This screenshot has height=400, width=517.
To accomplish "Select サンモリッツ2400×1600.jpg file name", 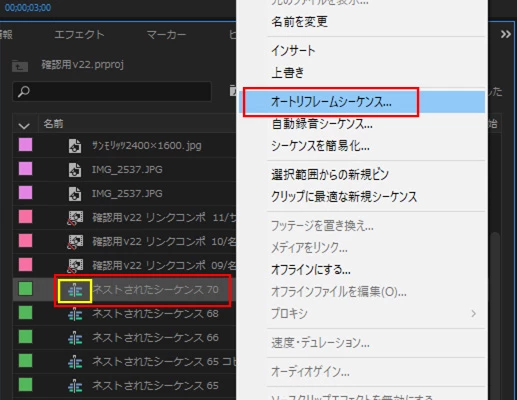I will [x=147, y=146].
